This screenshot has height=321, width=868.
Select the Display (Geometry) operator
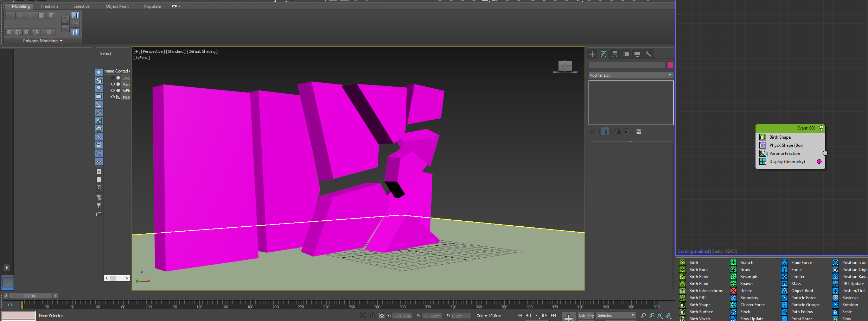787,162
